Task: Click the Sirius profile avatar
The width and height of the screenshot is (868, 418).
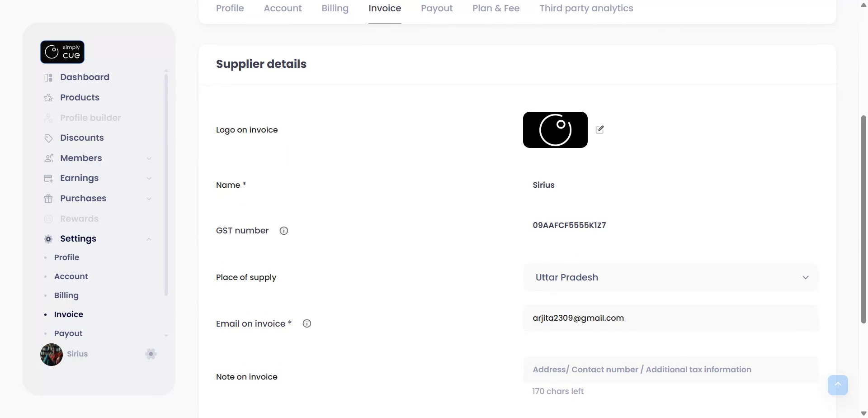Action: (x=52, y=354)
